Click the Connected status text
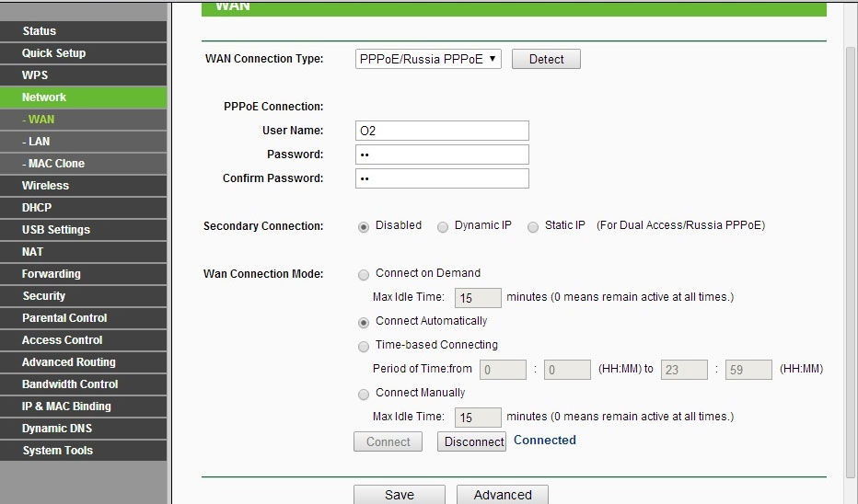The image size is (858, 504). (544, 440)
